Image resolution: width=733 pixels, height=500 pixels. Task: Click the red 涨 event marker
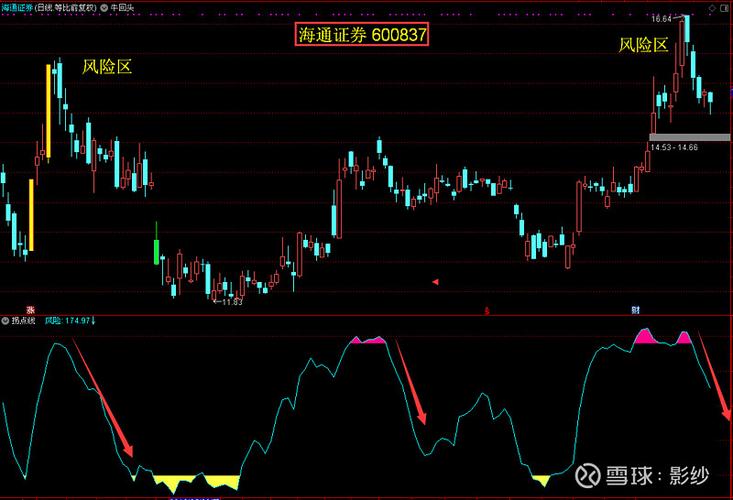coord(30,309)
